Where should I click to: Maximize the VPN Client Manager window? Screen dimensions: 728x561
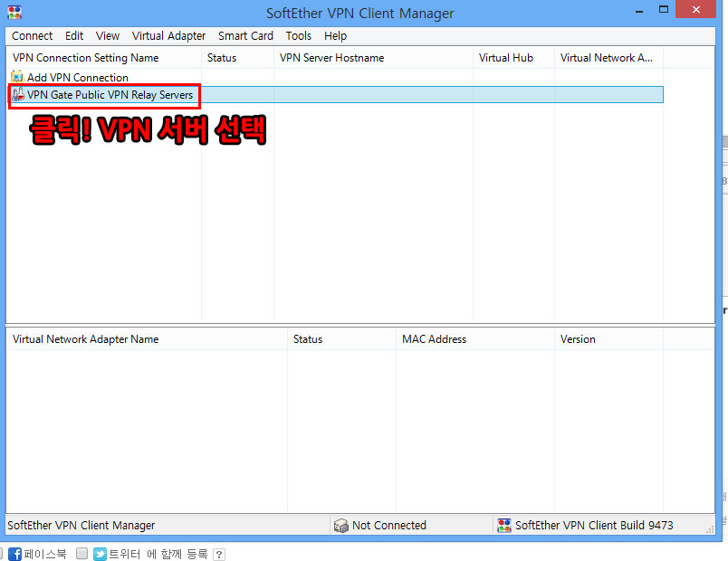[x=664, y=9]
